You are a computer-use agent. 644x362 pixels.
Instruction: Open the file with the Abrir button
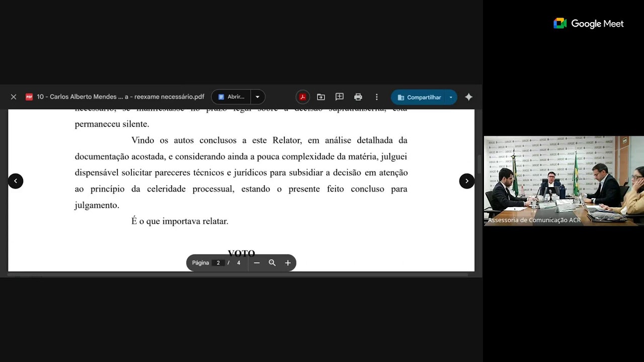point(231,97)
